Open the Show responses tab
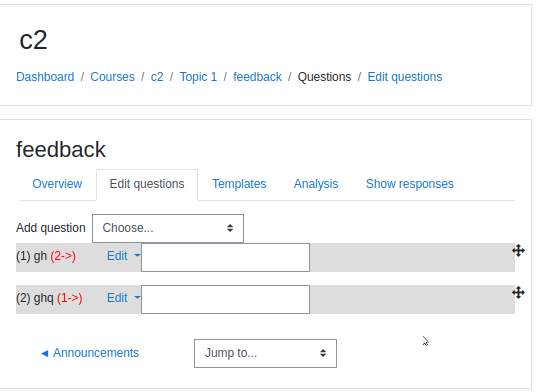538x392 pixels. coord(410,184)
